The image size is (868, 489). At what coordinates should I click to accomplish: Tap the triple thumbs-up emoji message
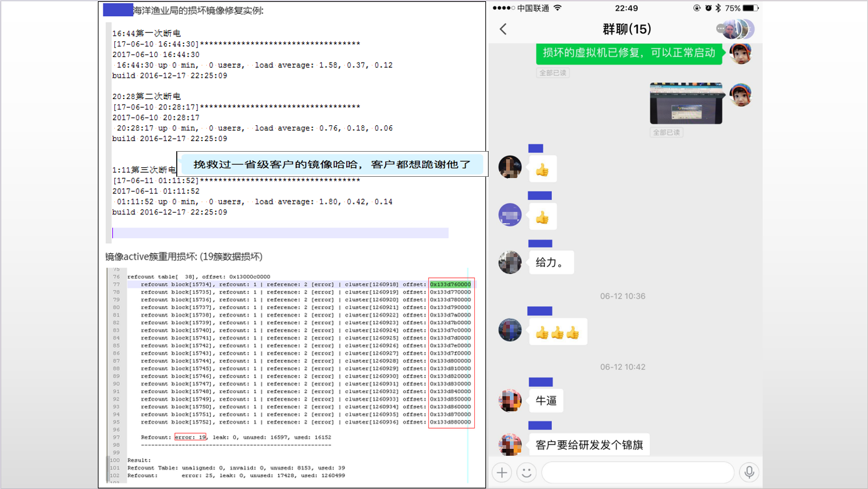tap(558, 331)
